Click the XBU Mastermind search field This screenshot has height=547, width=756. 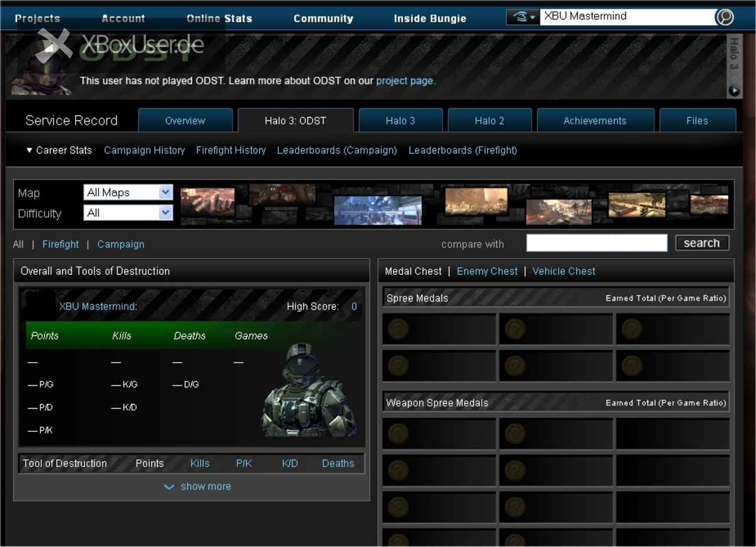[x=627, y=17]
